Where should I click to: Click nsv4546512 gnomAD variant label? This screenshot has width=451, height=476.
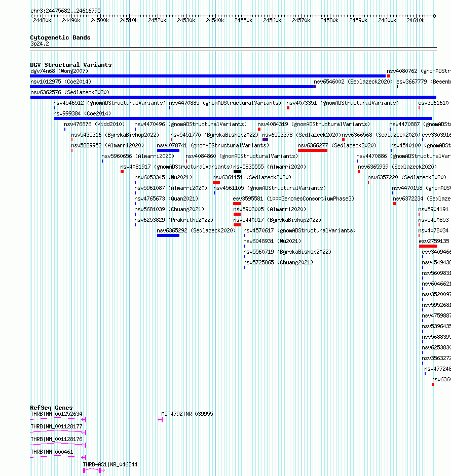click(109, 103)
